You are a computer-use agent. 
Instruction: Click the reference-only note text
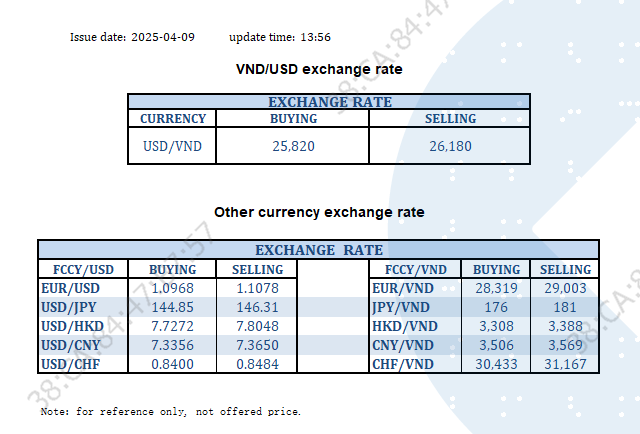click(x=170, y=411)
